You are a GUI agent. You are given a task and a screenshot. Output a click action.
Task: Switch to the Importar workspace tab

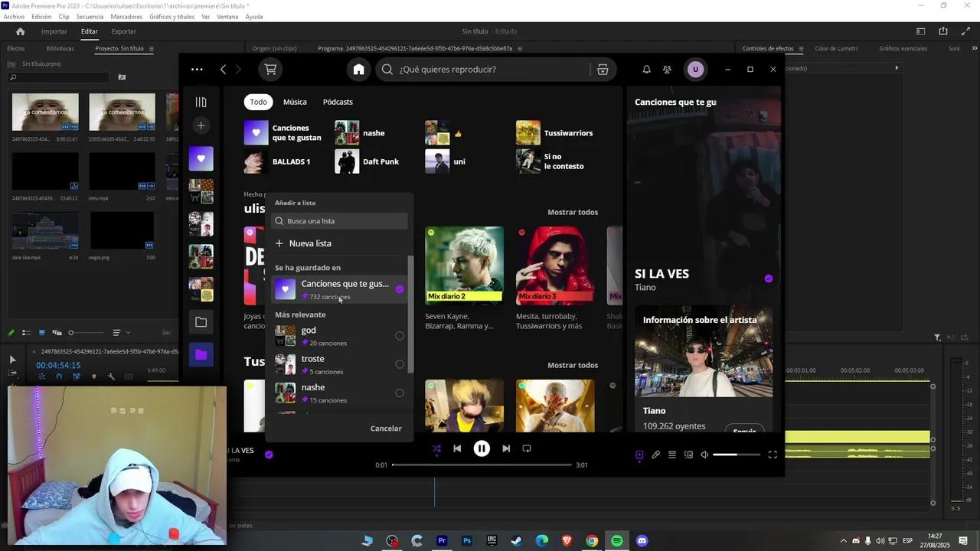54,31
